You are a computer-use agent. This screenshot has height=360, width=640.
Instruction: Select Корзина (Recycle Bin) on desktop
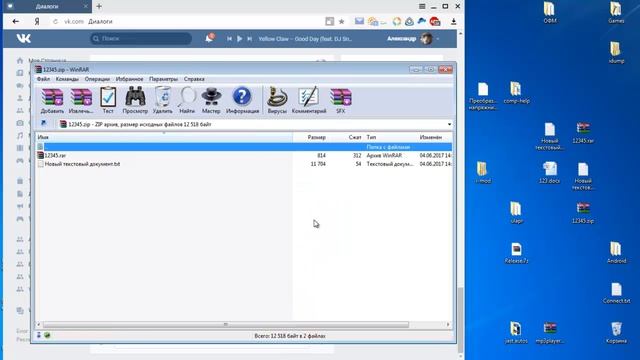(x=616, y=333)
